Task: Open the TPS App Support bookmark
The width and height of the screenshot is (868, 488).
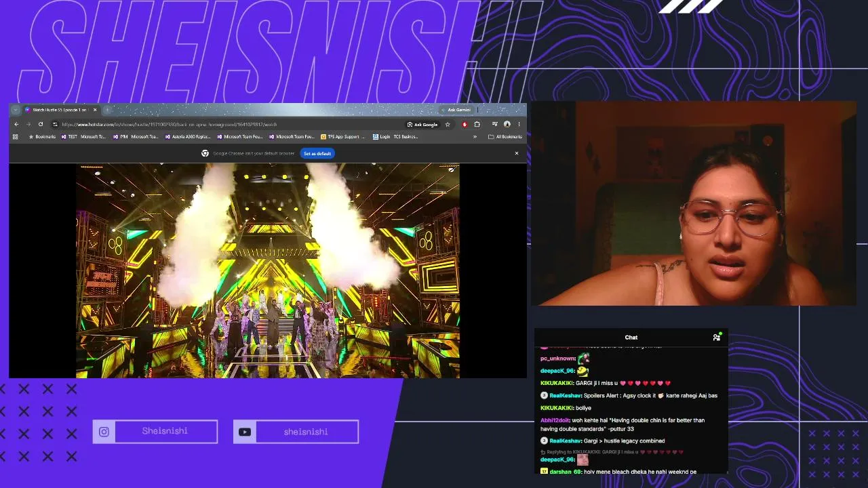Action: pos(343,137)
